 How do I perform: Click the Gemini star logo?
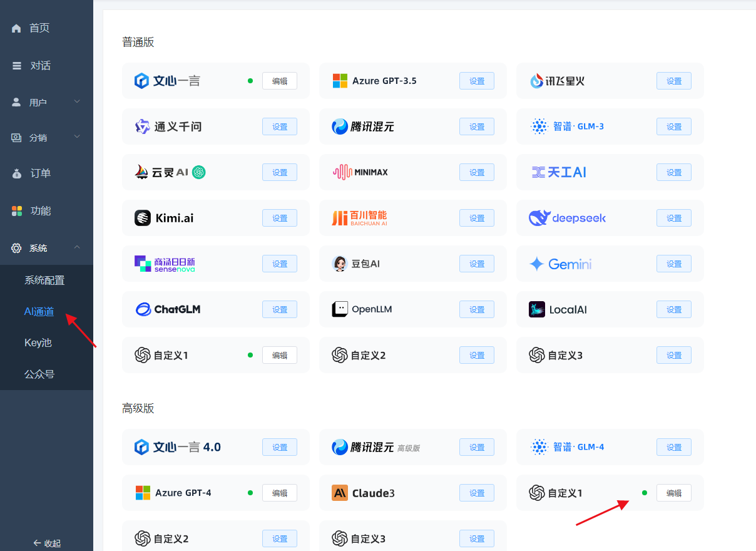536,264
